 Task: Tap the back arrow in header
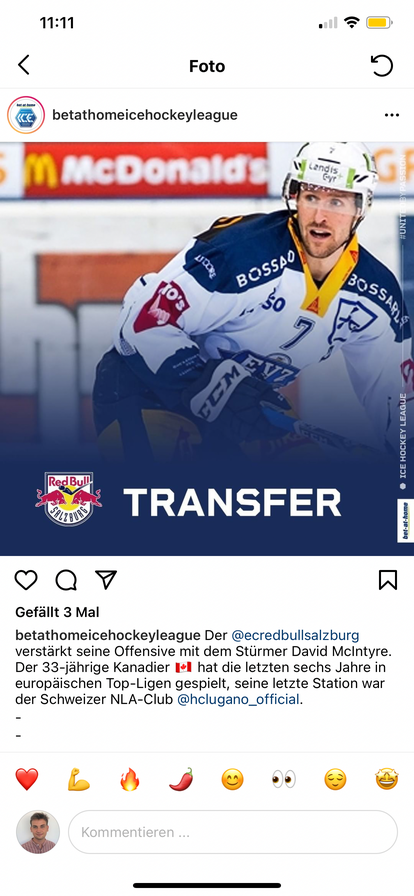[x=23, y=66]
